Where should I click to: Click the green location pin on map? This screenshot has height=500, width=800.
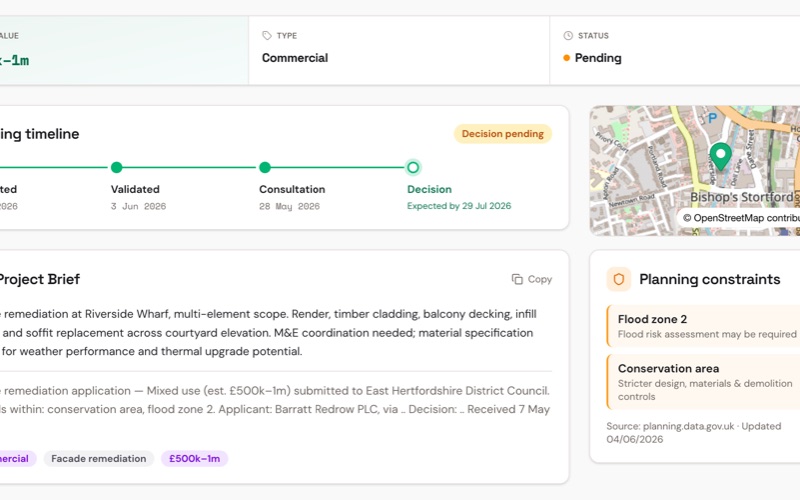(720, 156)
